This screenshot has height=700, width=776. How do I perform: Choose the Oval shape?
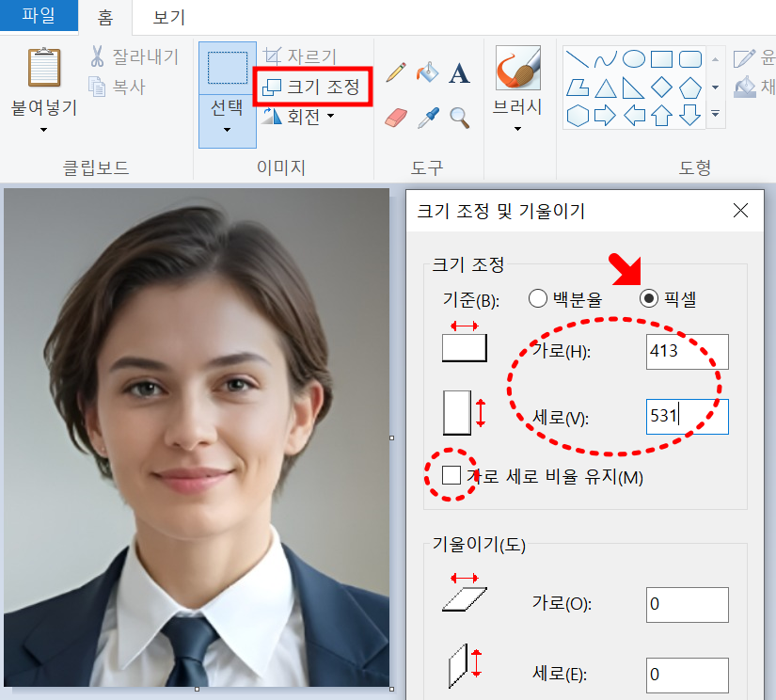point(634,58)
